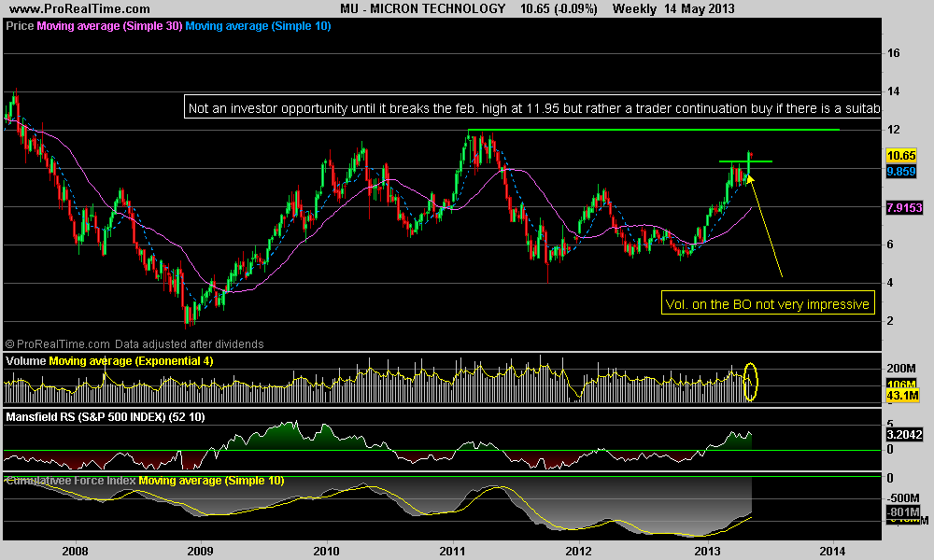Select the 'Not an investor opportunity' note
Screen dimensions: 934x560
coord(532,108)
